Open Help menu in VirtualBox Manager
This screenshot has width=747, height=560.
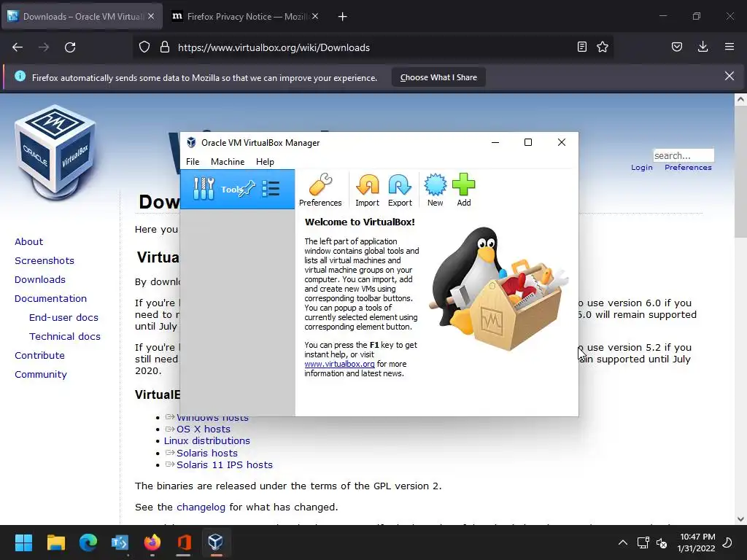click(x=265, y=162)
